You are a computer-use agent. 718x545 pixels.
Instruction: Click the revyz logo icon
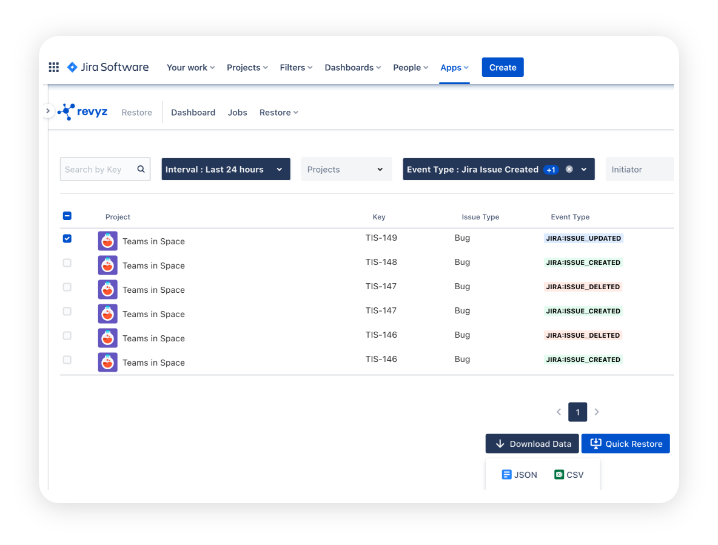tap(68, 112)
